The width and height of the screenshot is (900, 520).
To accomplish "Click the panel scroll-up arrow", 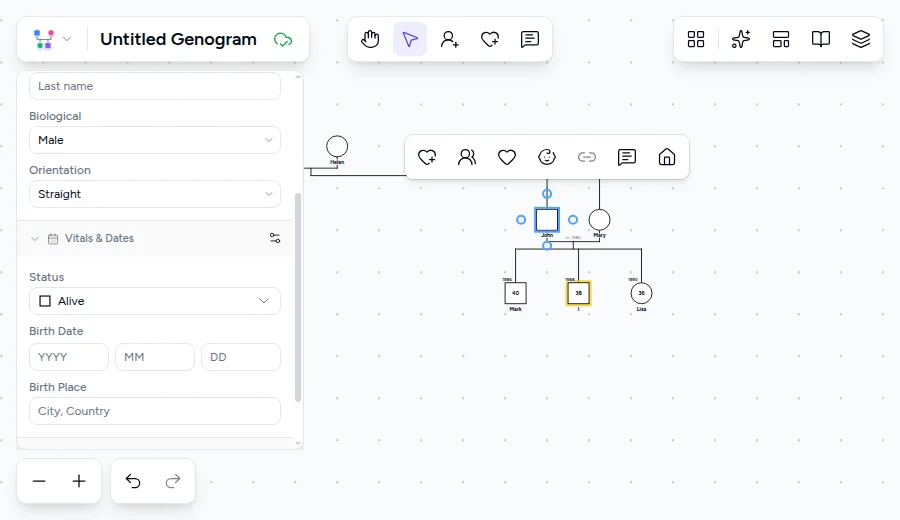I will point(298,77).
